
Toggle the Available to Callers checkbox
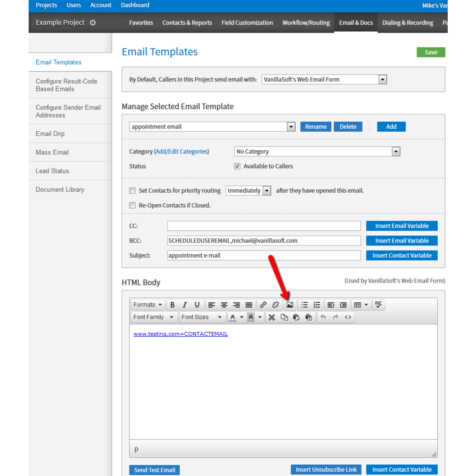pos(237,166)
